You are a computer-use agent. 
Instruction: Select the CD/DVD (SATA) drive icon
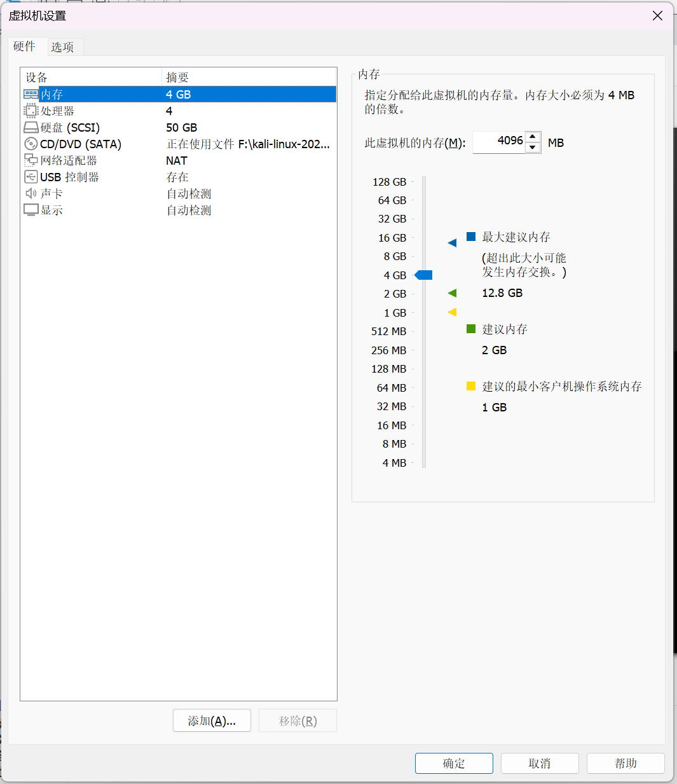point(31,144)
